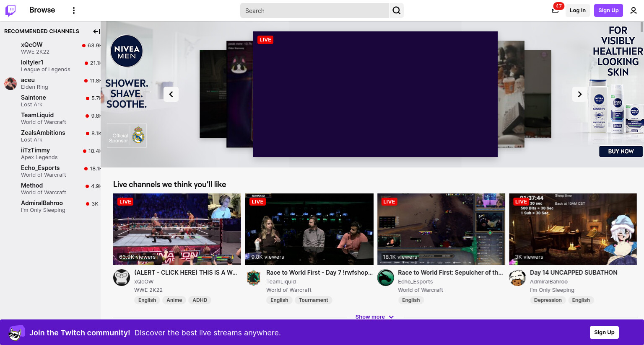
Task: Expand Show more live channels
Action: click(x=374, y=317)
